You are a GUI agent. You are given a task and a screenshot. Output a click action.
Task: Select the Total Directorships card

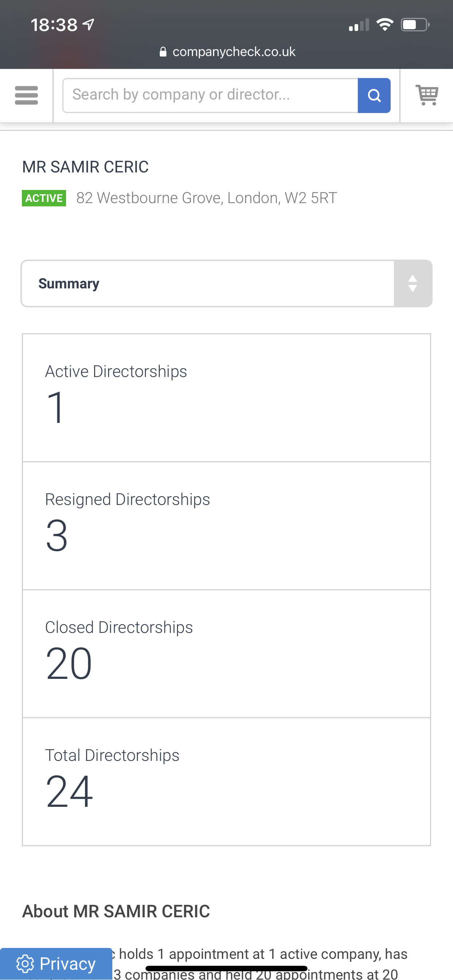point(226,782)
